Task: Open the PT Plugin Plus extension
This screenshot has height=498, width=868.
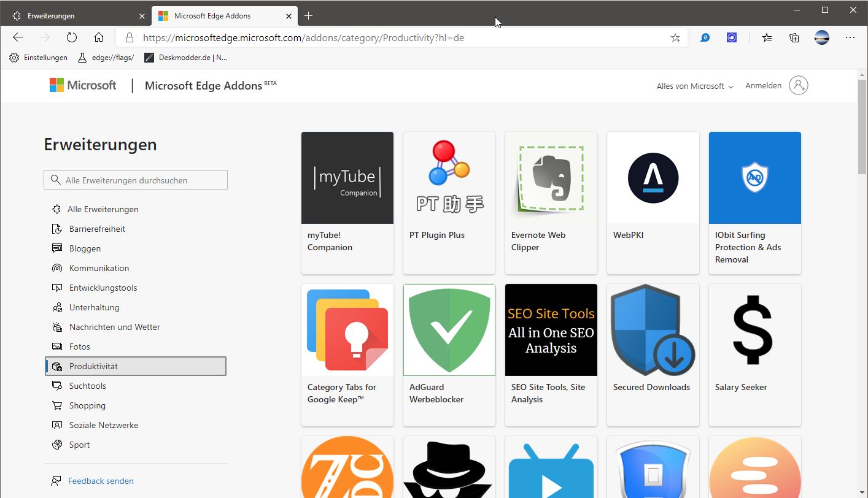Action: coord(449,203)
